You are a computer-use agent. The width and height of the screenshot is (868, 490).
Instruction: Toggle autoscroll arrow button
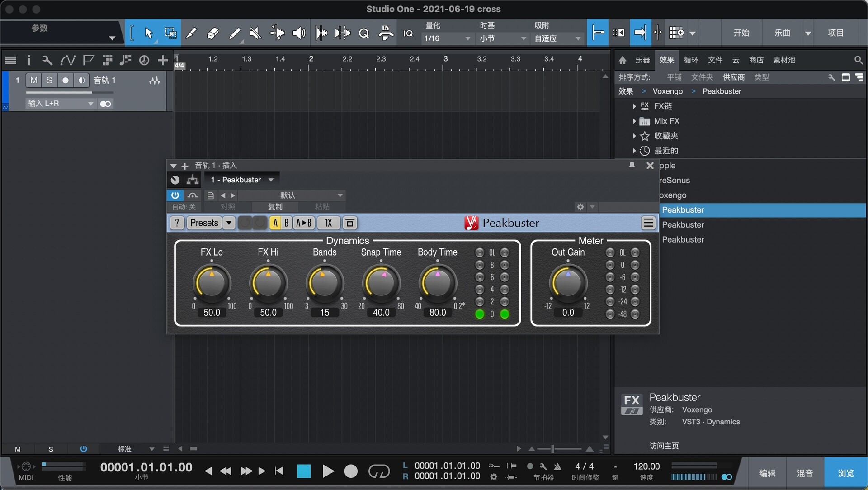(640, 33)
